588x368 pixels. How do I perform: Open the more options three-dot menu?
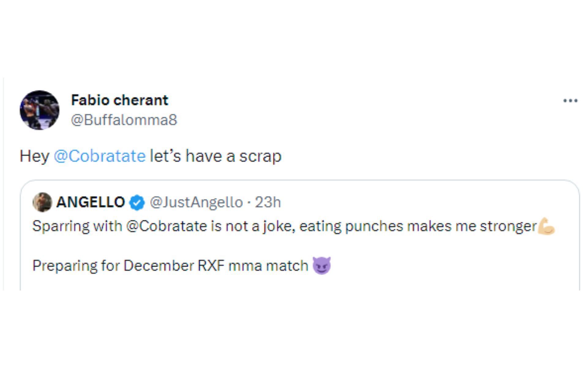pos(570,101)
